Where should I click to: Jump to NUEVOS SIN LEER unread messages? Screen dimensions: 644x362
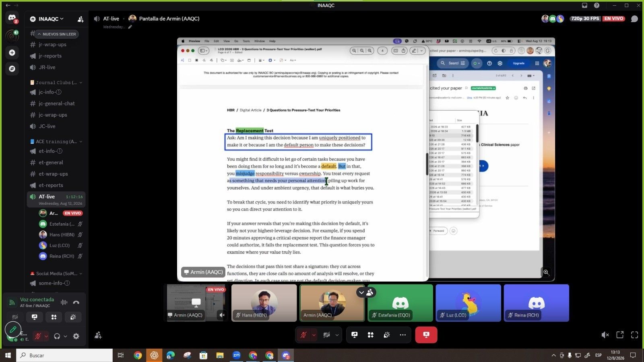pos(56,34)
